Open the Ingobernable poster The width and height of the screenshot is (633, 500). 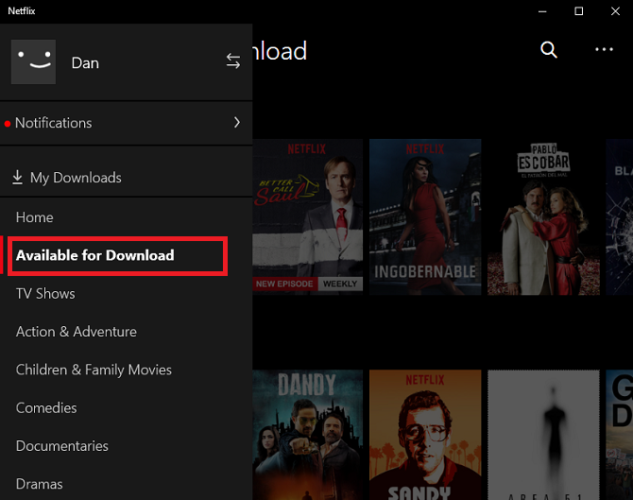(425, 217)
